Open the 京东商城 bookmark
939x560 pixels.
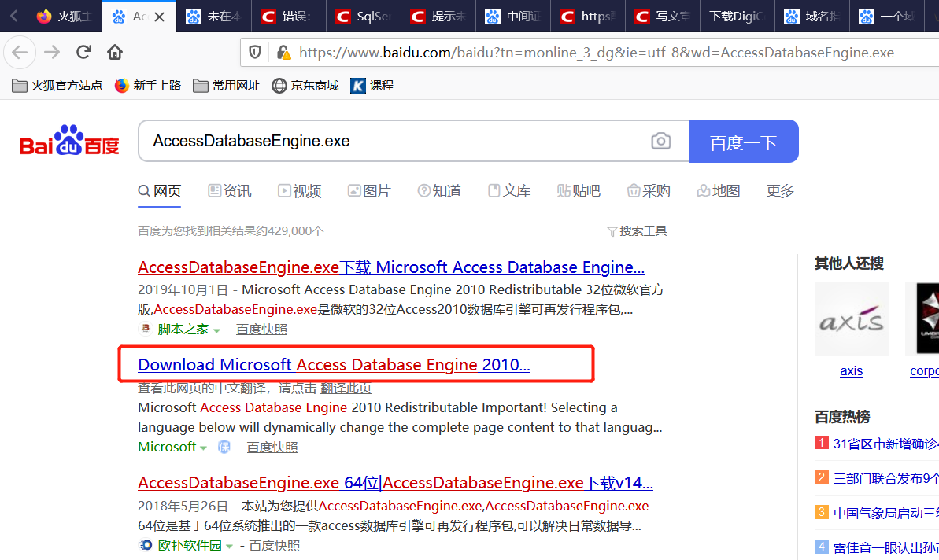305,86
